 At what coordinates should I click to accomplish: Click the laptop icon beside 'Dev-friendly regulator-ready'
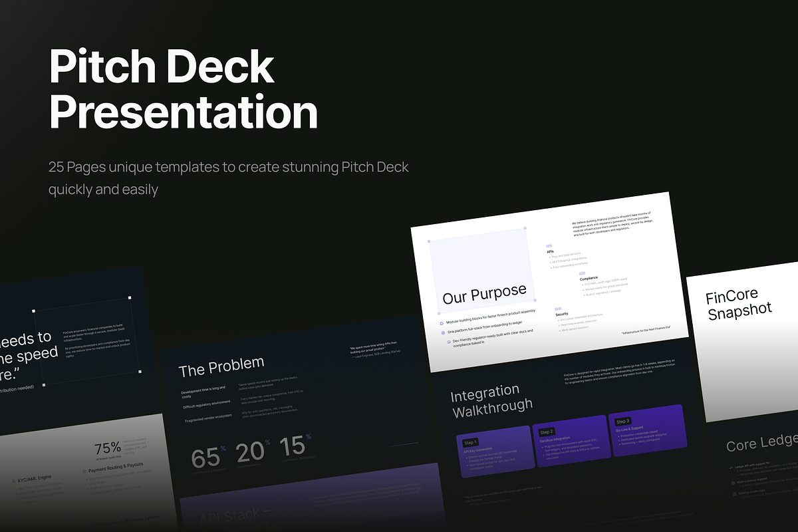click(x=448, y=342)
